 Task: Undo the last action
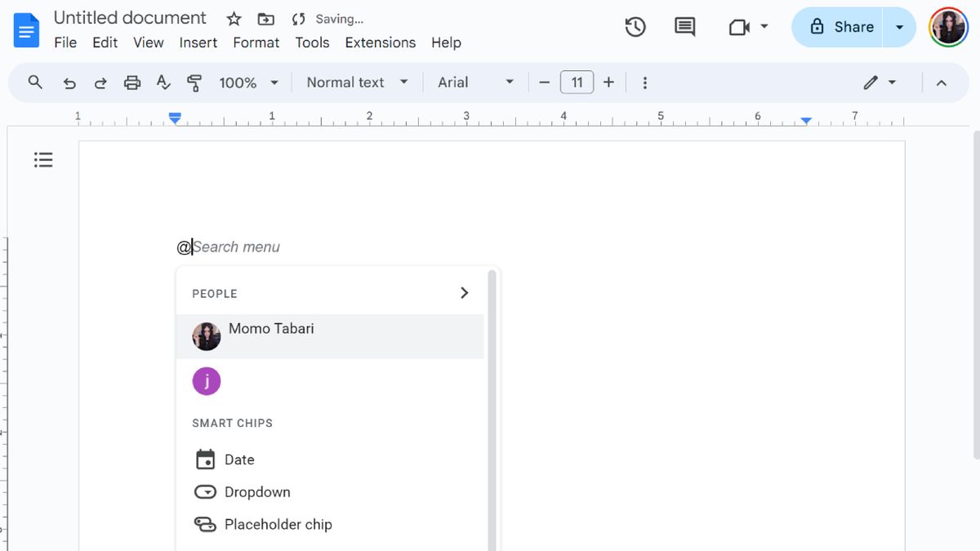[x=69, y=82]
